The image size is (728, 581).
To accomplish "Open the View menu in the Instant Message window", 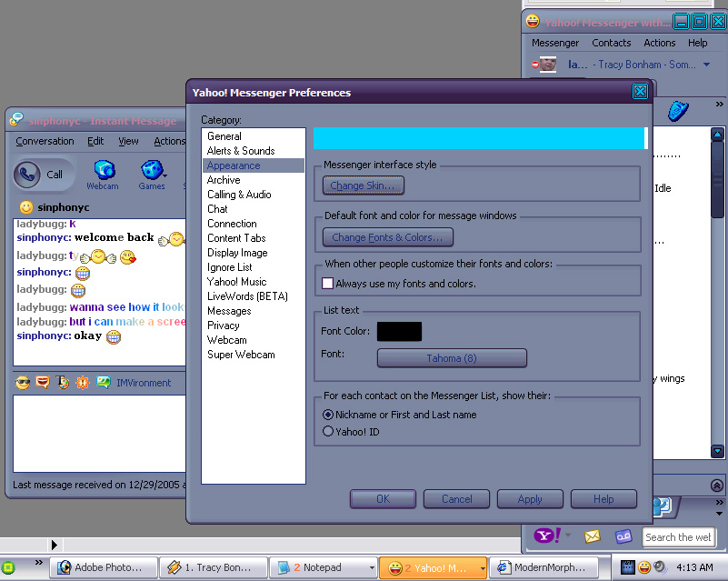I will (128, 141).
